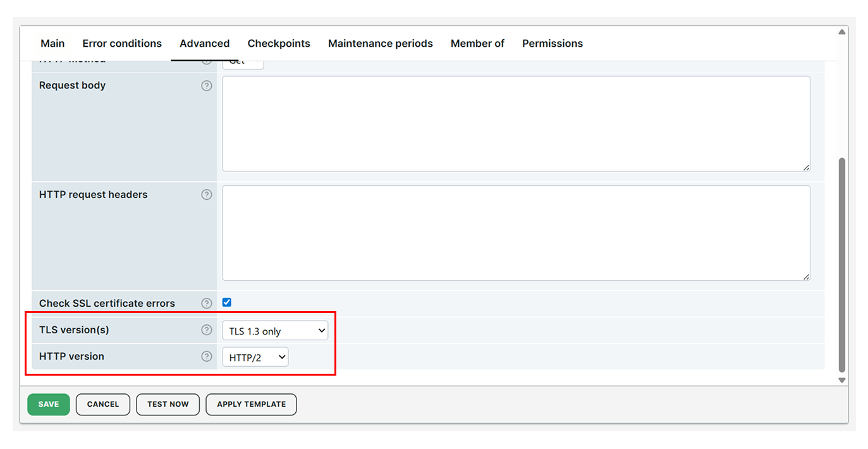Open help for the Request body field
Screen dimensions: 868x449
click(x=207, y=85)
